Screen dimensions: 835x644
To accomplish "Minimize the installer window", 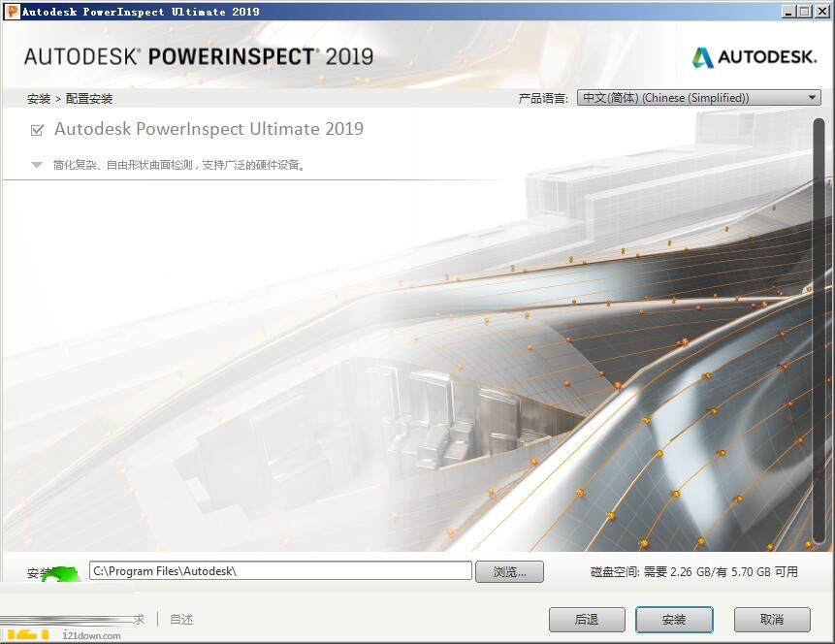I will [789, 12].
